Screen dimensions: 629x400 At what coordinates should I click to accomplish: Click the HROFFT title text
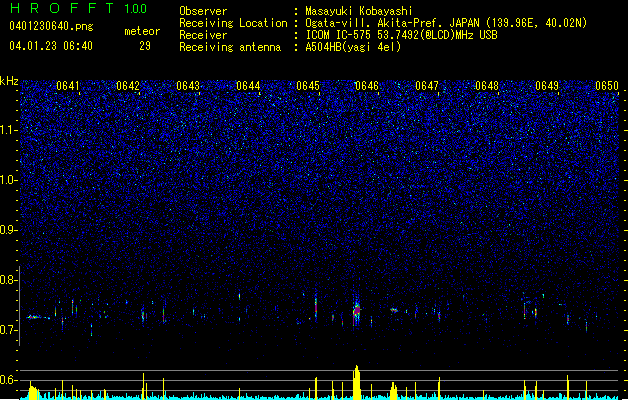pos(62,8)
